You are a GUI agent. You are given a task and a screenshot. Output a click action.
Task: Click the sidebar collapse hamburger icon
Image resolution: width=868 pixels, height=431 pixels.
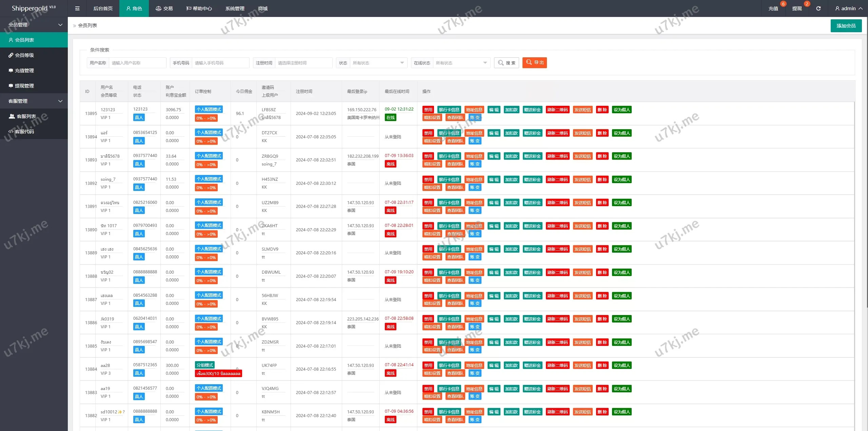[x=77, y=8]
